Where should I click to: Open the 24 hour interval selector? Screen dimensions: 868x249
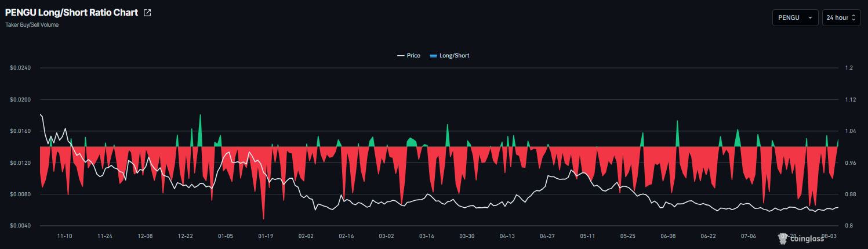(841, 18)
